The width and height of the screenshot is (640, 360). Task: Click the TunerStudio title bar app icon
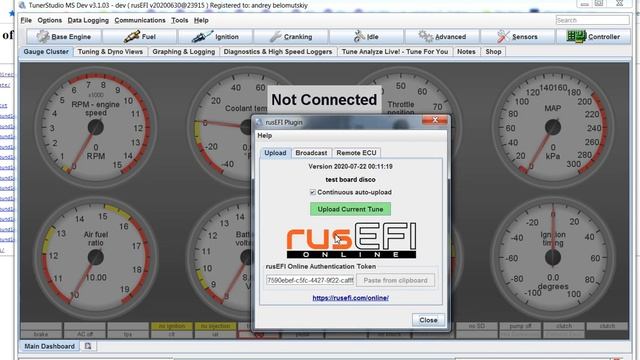click(22, 5)
